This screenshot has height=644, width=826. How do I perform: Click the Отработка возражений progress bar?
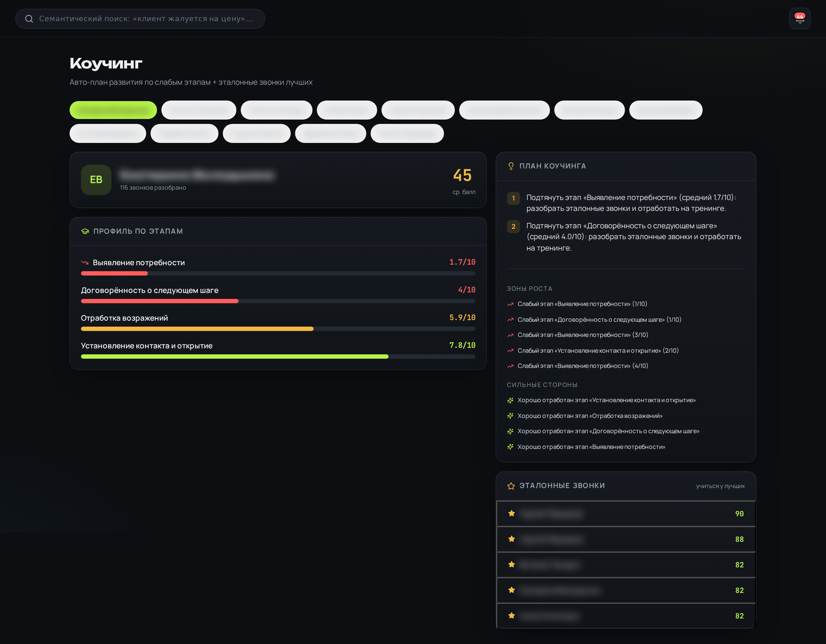click(278, 329)
